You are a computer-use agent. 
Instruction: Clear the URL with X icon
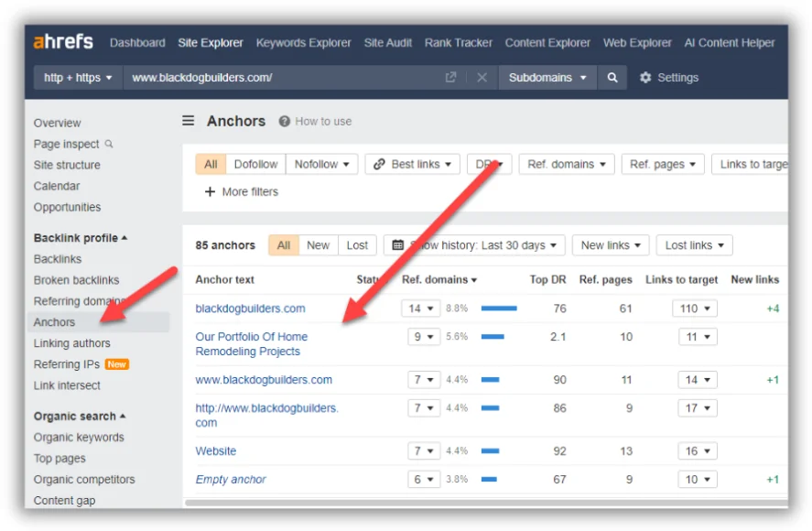(482, 77)
